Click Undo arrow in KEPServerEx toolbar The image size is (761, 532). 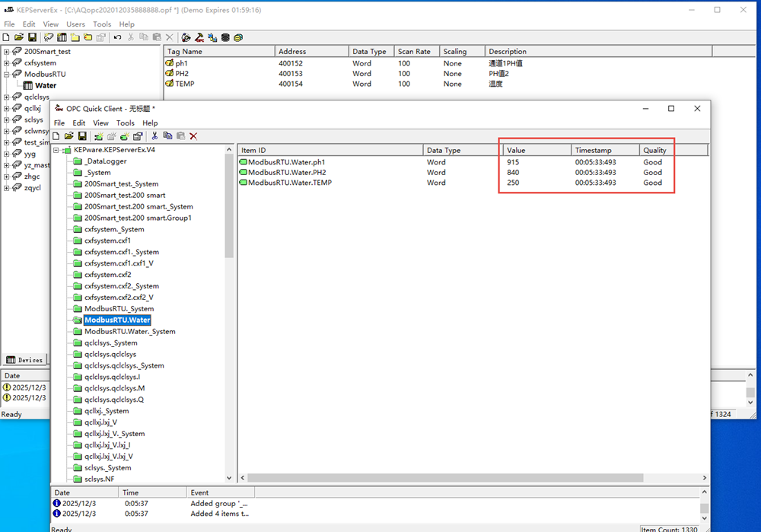(117, 37)
